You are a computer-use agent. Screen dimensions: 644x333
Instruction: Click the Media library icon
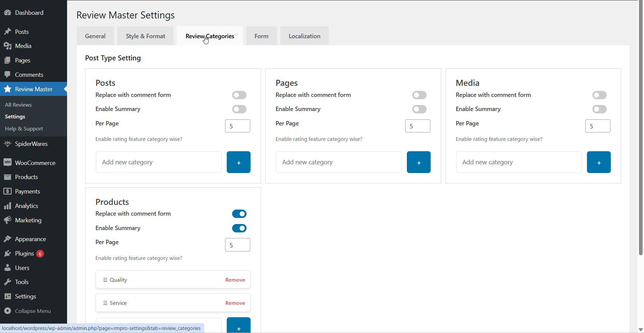[x=8, y=46]
